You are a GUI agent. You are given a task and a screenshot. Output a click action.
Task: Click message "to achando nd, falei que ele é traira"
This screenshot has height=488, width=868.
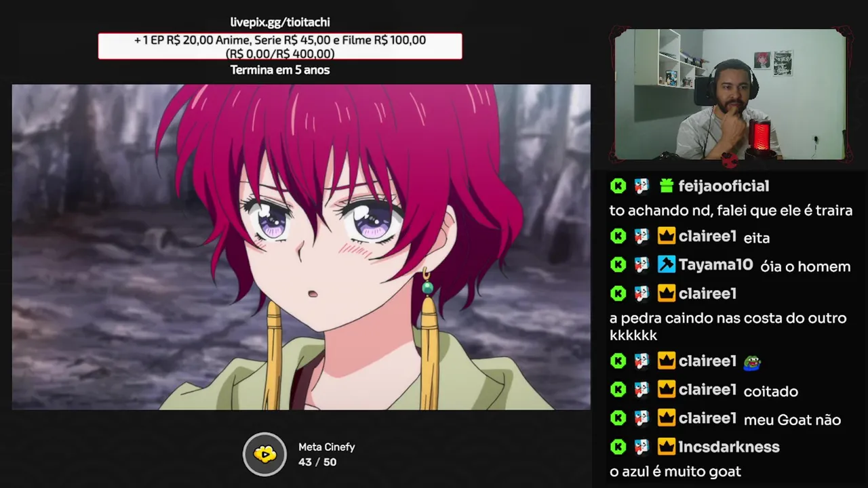coord(731,211)
